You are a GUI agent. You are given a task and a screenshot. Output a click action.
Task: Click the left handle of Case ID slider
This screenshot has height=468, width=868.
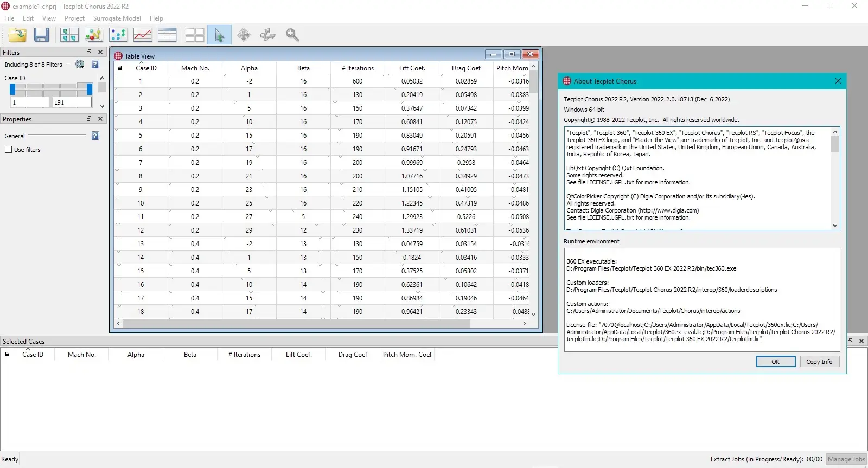coord(13,89)
